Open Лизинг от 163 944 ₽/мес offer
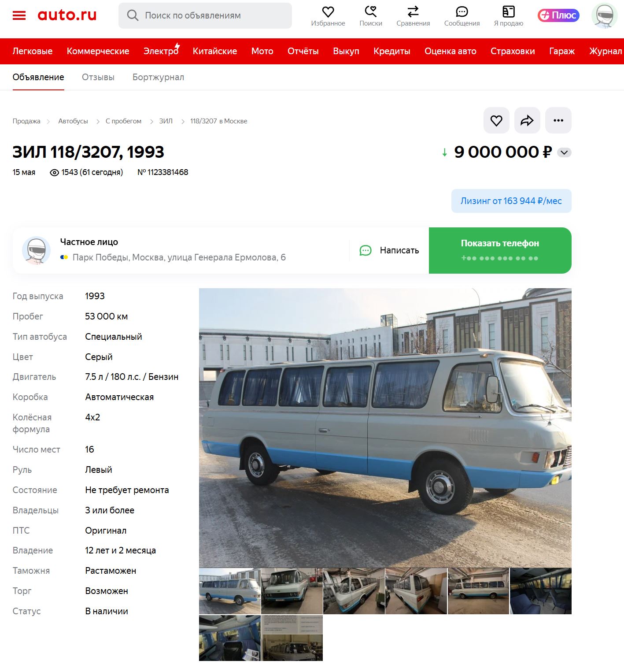624x672 pixels. [x=511, y=201]
